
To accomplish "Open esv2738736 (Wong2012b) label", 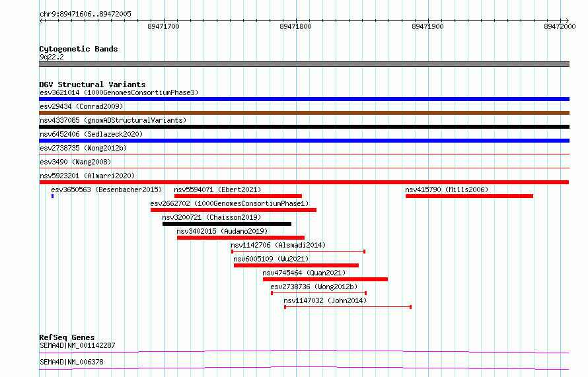I will 314,287.
